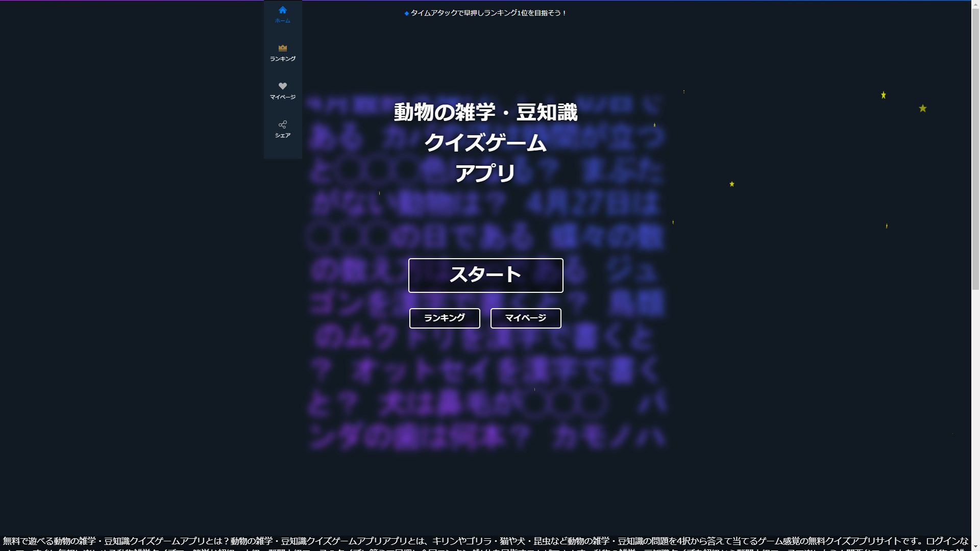980x551 pixels.
Task: Click the vertical scrollbar thumb
Action: 975,148
